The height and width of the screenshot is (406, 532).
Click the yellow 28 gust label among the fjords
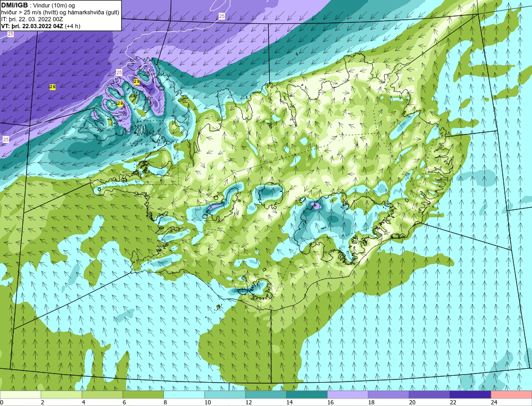coord(120,104)
